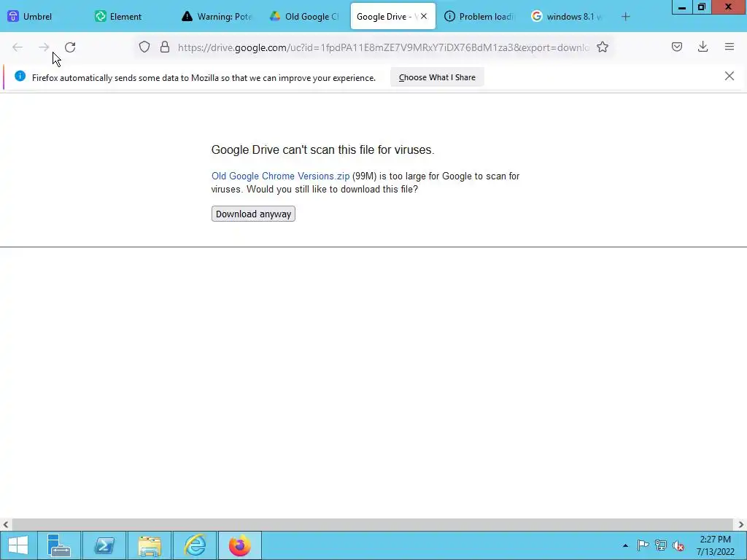Save page to Pocket
This screenshot has height=560, width=747.
677,47
